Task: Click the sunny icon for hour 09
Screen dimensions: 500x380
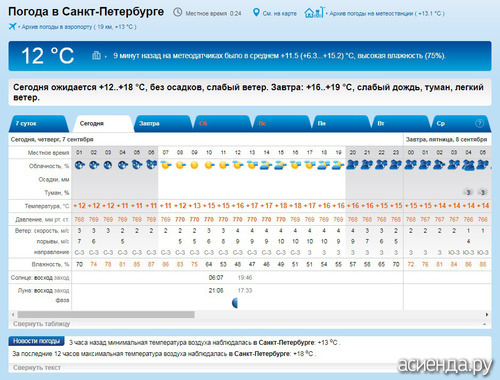Action: (x=194, y=165)
